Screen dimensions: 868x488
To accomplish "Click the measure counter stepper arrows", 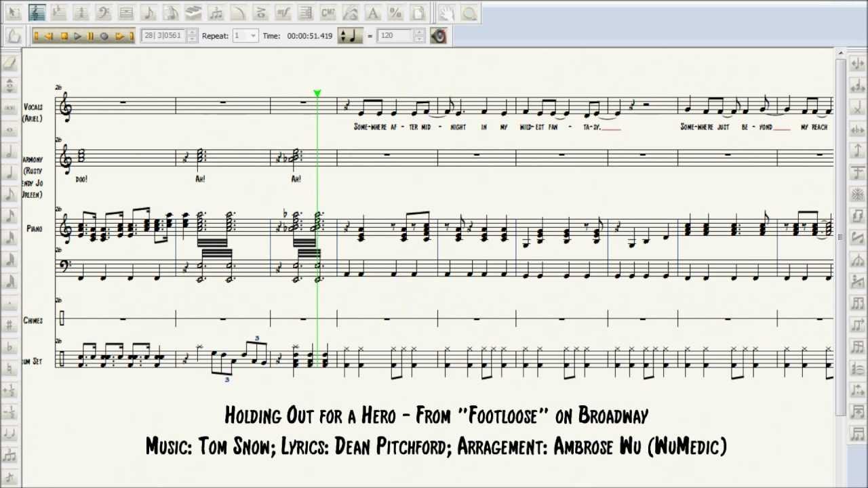I will click(192, 36).
